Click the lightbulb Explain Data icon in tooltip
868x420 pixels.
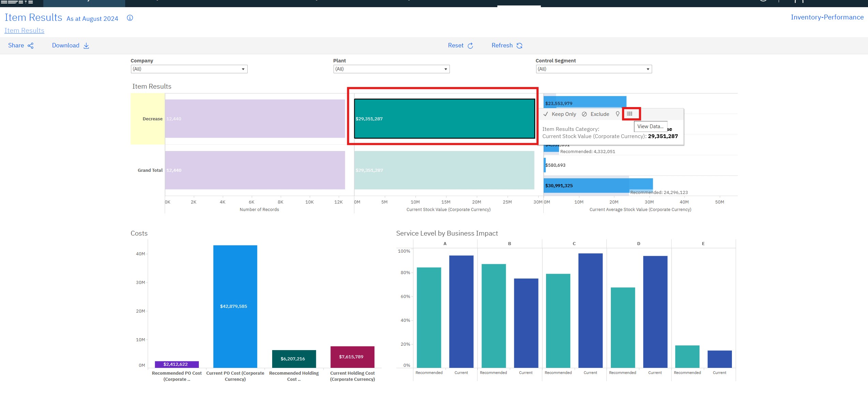(617, 114)
